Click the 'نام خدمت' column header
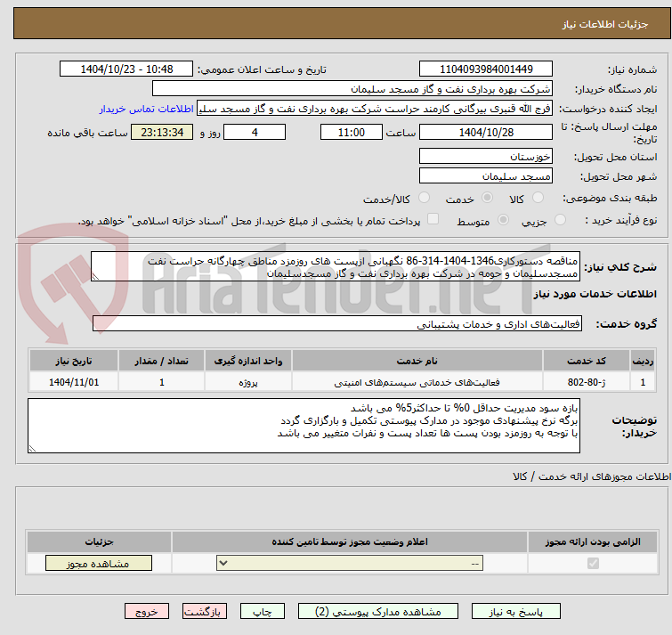Screen dimensions: 672x635 [417, 361]
